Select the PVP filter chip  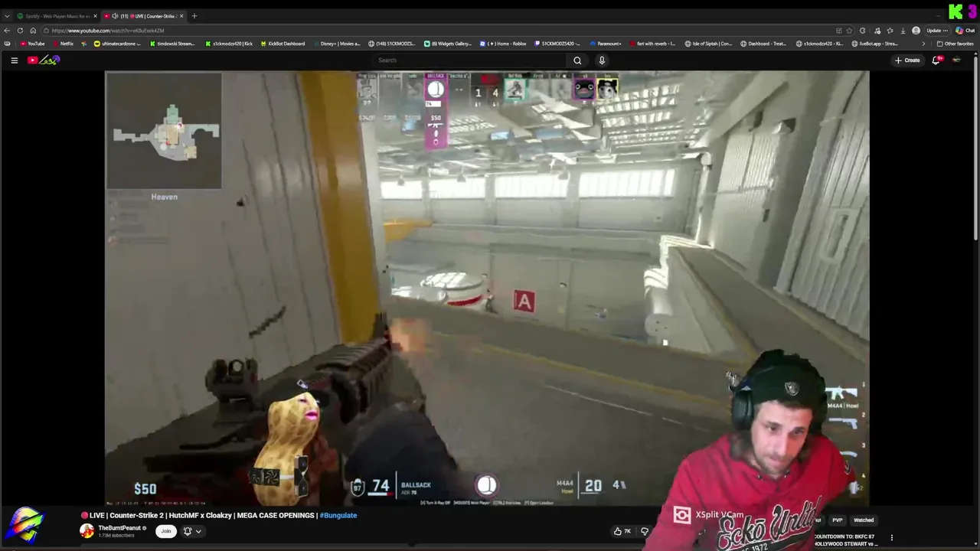click(837, 520)
